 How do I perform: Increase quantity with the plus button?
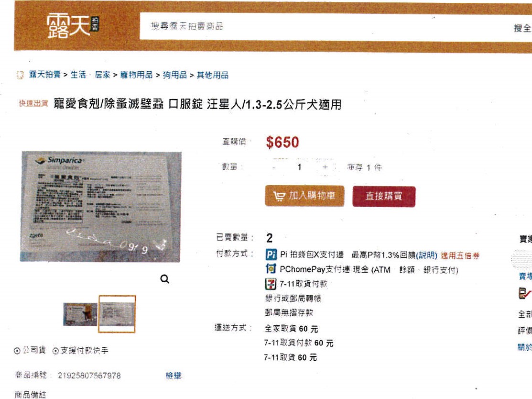pyautogui.click(x=325, y=167)
